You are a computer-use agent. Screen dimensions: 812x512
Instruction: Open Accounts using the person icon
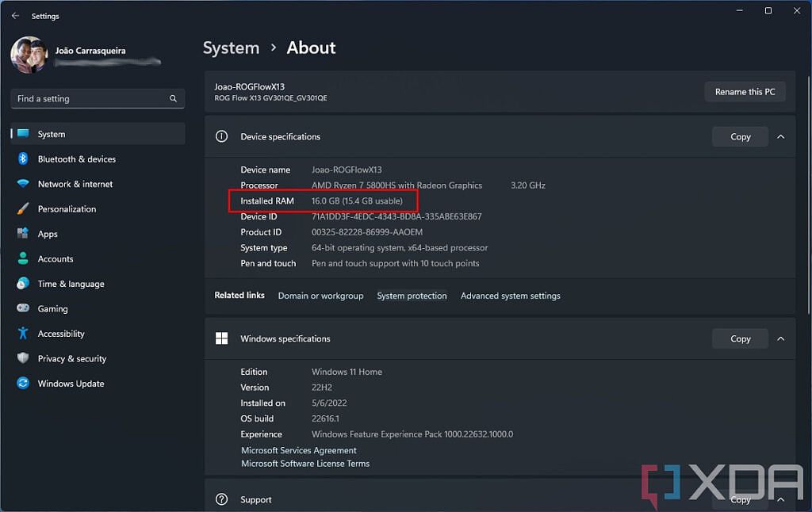point(24,258)
